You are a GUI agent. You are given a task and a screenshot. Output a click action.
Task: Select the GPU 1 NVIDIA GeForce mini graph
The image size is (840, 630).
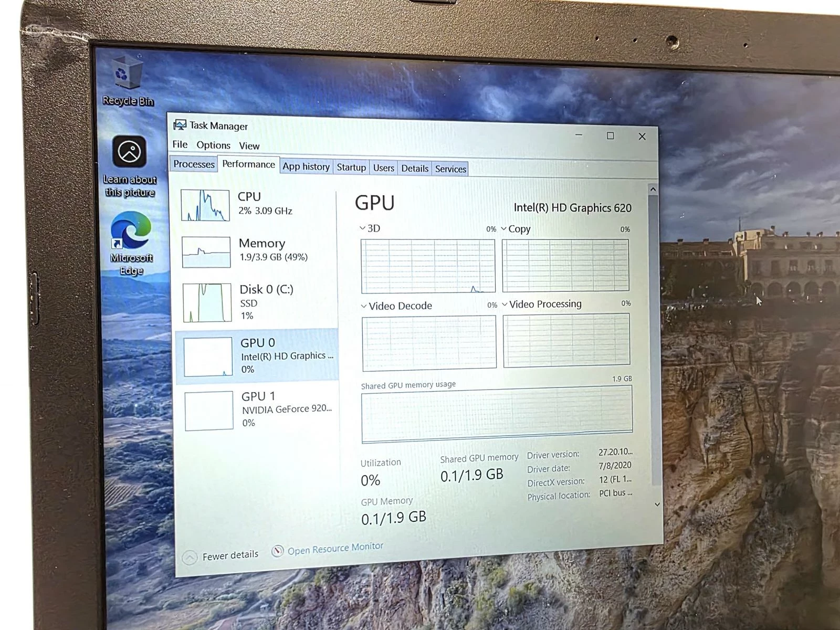click(209, 411)
